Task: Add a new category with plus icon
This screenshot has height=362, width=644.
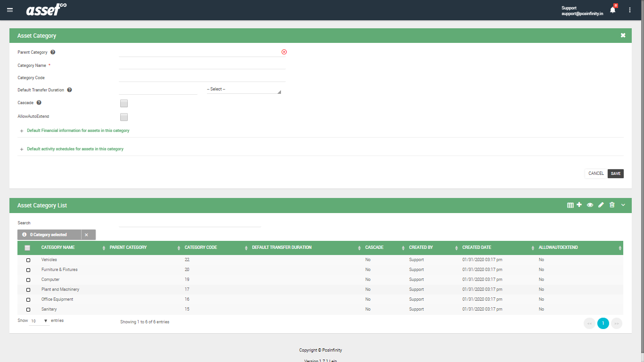Action: (x=579, y=205)
